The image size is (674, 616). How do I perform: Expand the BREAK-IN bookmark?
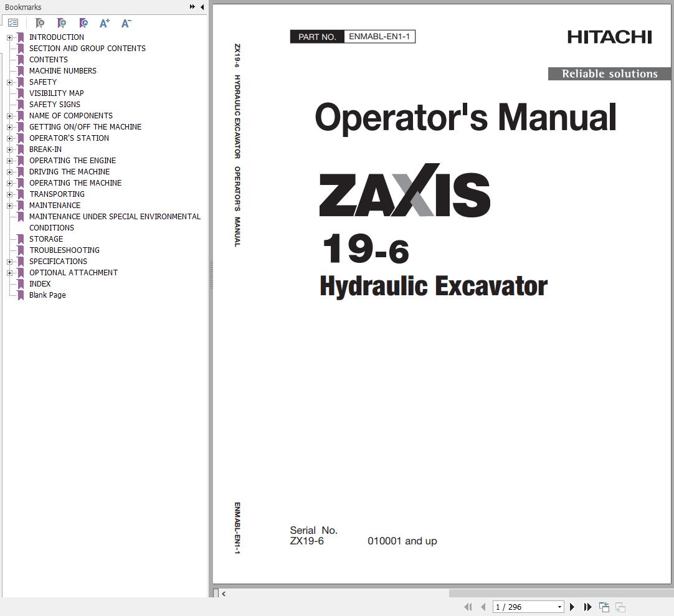click(x=9, y=149)
